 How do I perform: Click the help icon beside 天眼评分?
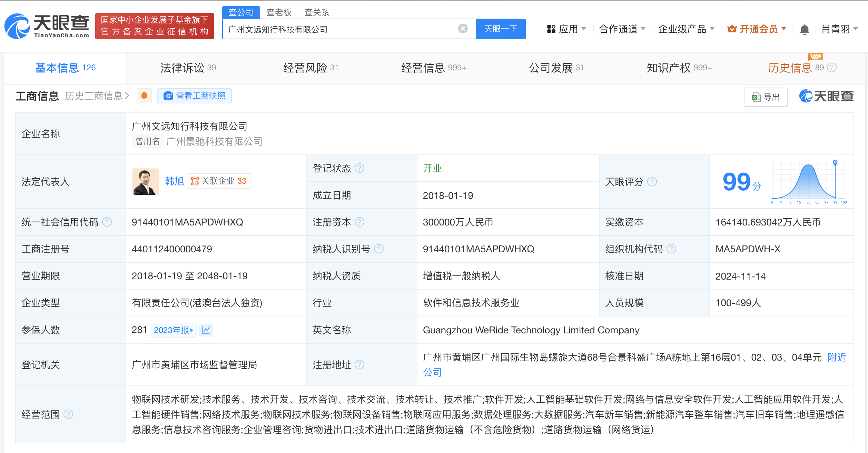(652, 182)
